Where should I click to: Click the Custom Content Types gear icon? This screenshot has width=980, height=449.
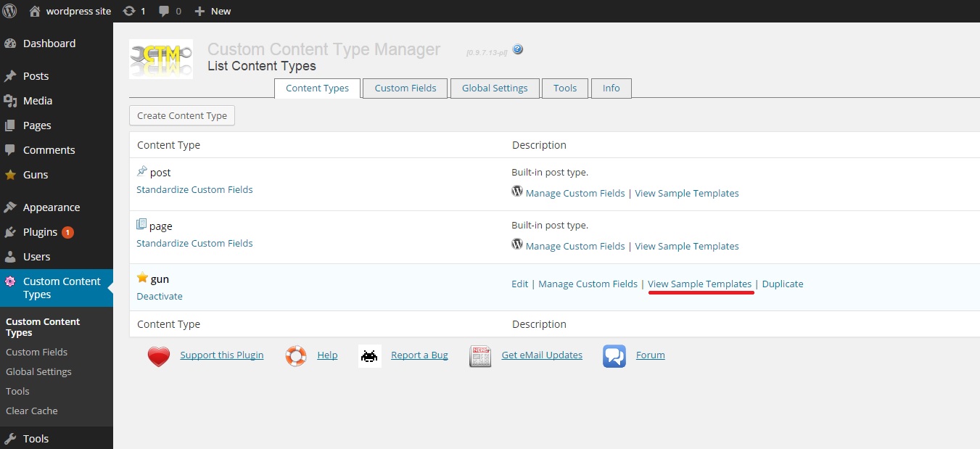10,281
